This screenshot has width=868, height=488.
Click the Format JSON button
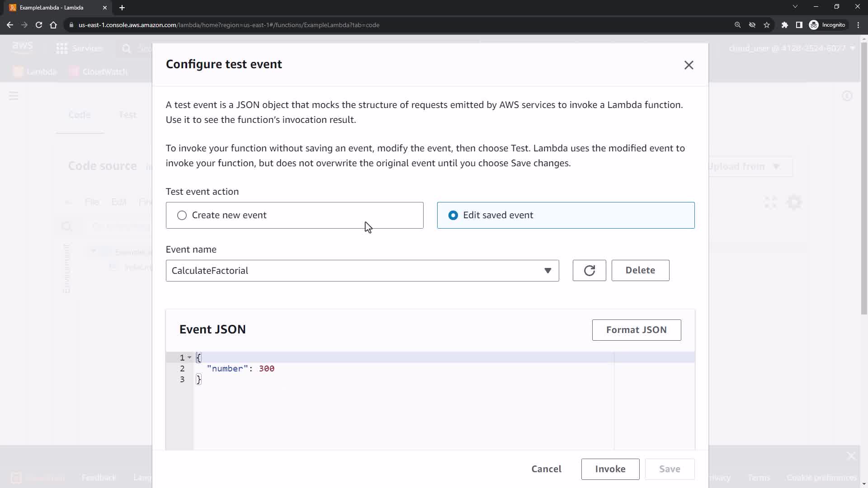click(x=636, y=330)
